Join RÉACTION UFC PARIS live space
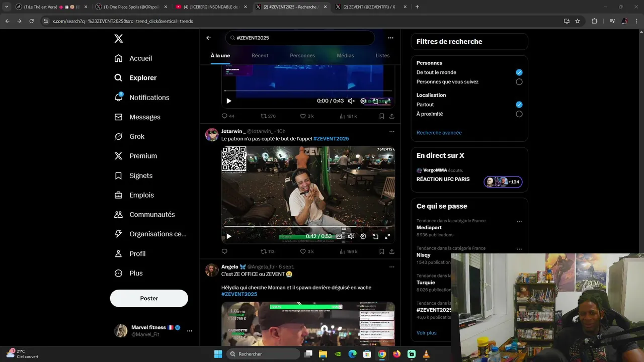 coord(469,179)
